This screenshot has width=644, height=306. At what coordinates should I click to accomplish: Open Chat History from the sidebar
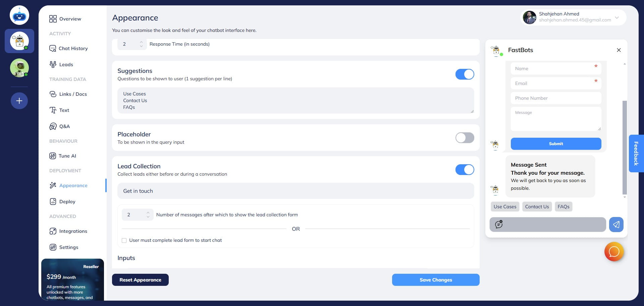coord(73,48)
